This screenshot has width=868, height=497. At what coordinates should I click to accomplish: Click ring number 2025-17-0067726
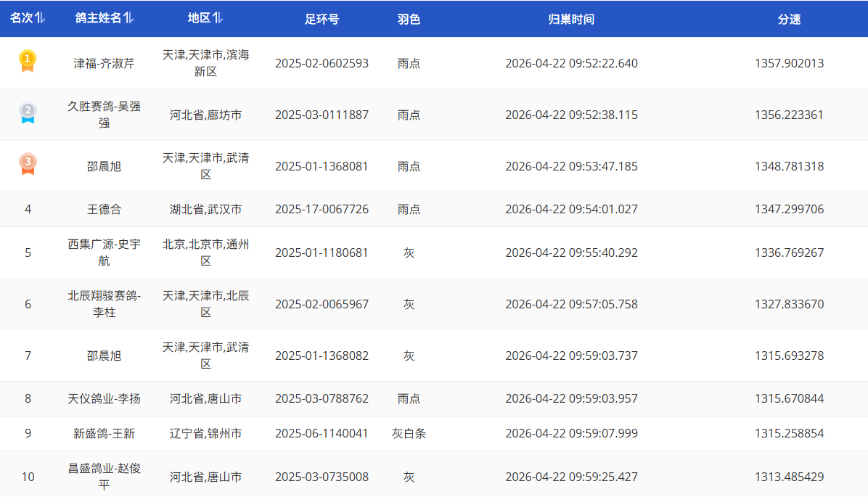[322, 209]
